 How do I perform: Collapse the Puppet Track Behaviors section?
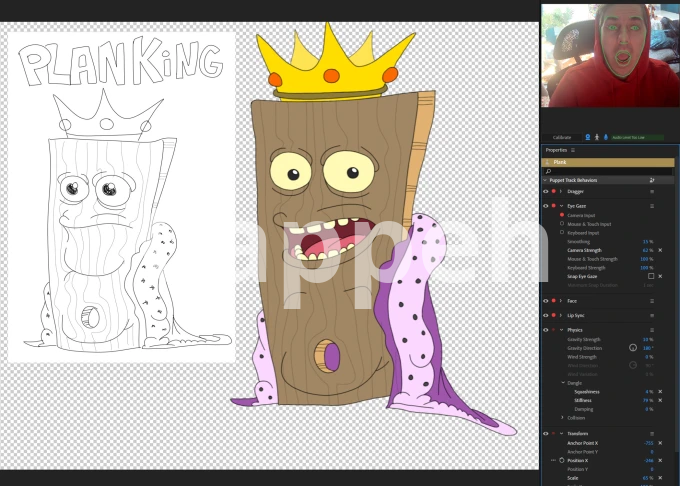[x=546, y=181]
